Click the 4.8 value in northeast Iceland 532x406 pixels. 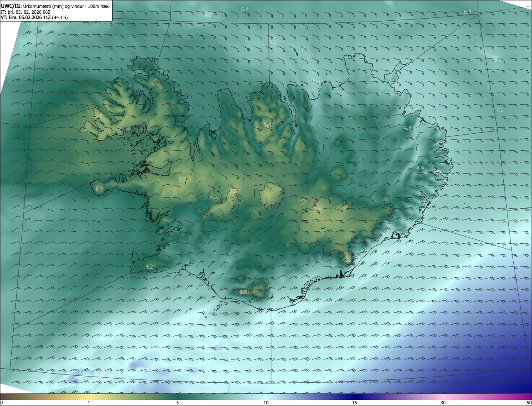click(408, 128)
